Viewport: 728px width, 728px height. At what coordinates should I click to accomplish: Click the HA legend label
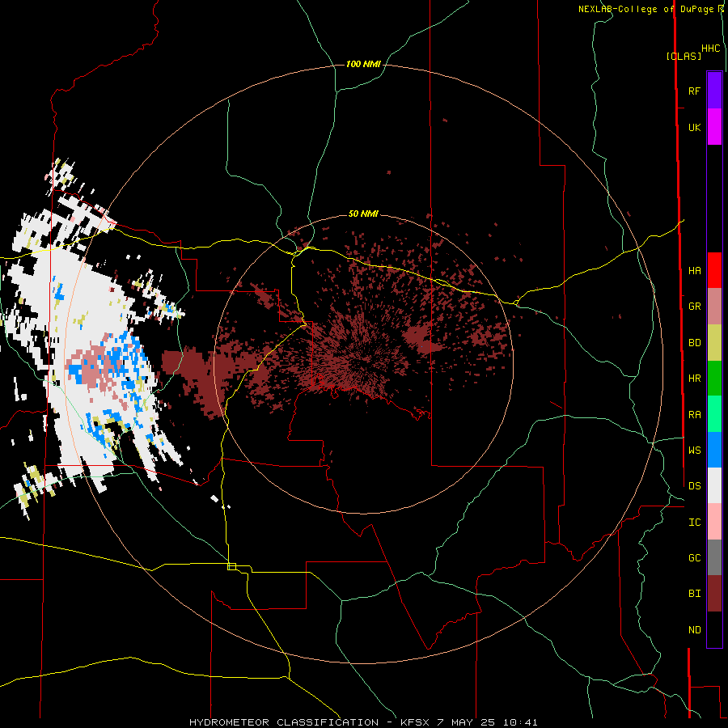click(694, 270)
